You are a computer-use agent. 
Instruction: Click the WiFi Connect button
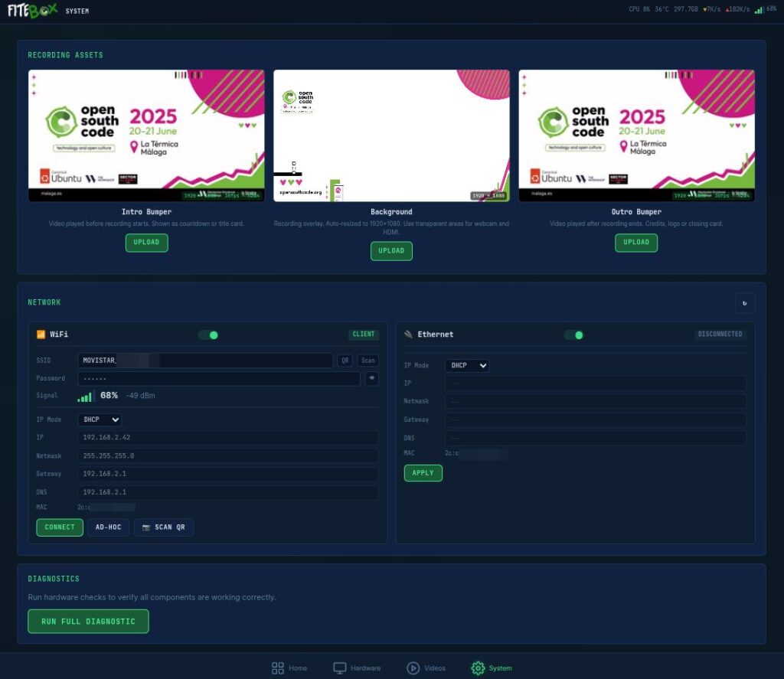60,527
